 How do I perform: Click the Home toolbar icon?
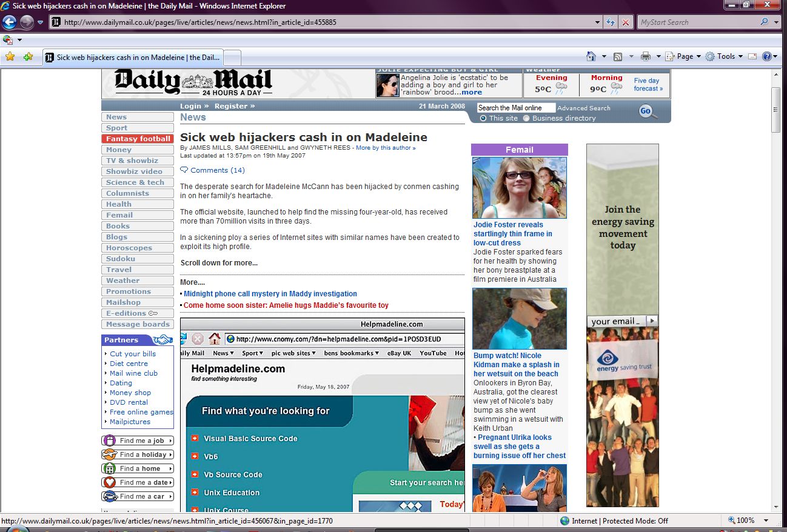pos(591,56)
